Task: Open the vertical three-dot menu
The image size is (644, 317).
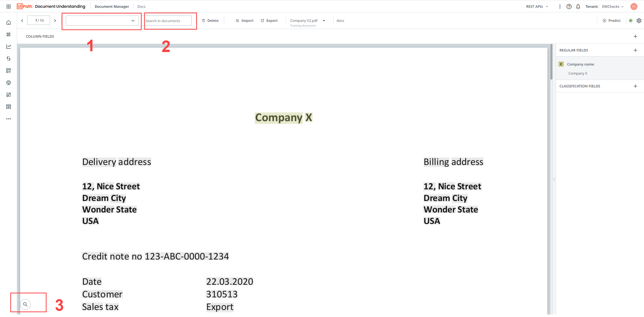Action: tap(560, 7)
